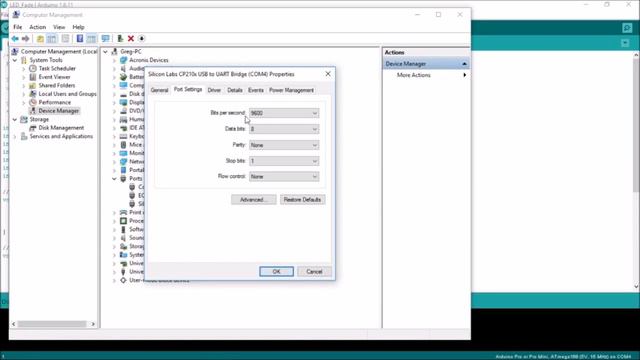
Task: Switch to the Details tab
Action: pyautogui.click(x=235, y=90)
